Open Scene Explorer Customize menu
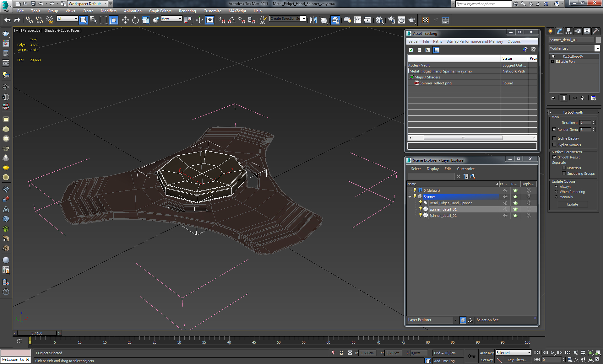This screenshot has height=364, width=603. click(465, 169)
